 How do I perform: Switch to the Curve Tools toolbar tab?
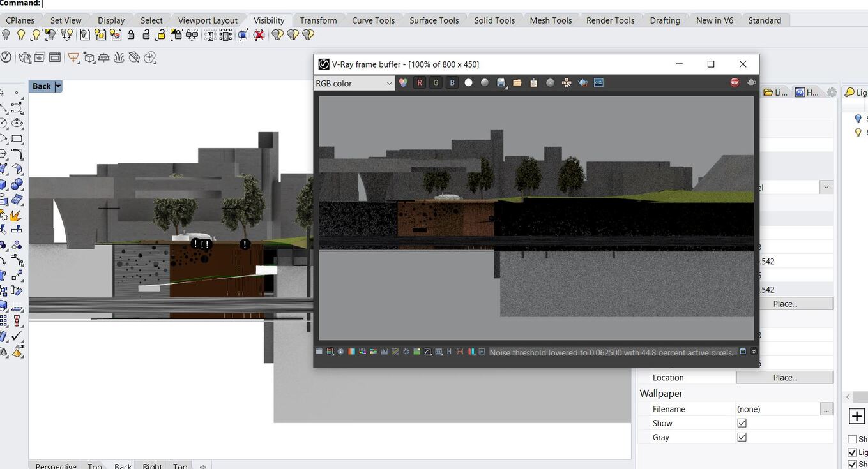tap(373, 20)
